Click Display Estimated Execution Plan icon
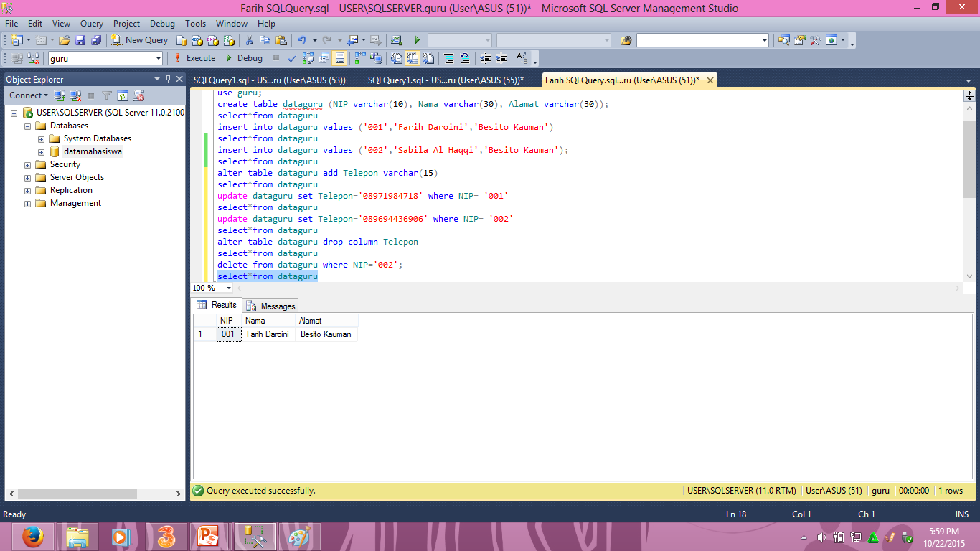 pos(308,58)
